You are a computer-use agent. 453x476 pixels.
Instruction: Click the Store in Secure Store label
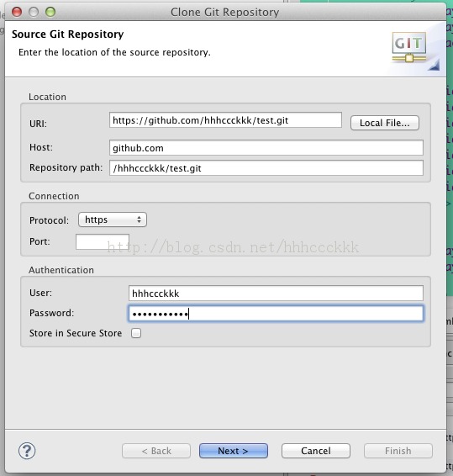[x=76, y=333]
